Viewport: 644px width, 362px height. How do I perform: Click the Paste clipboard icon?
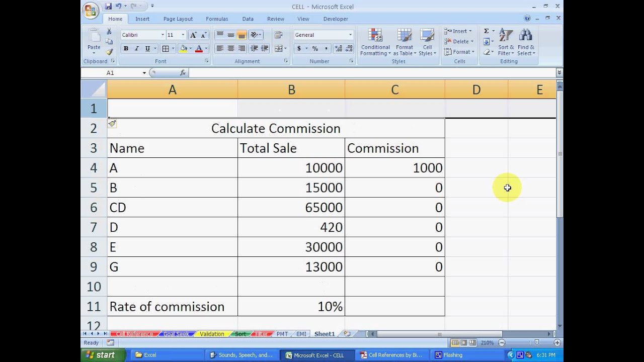(x=94, y=35)
